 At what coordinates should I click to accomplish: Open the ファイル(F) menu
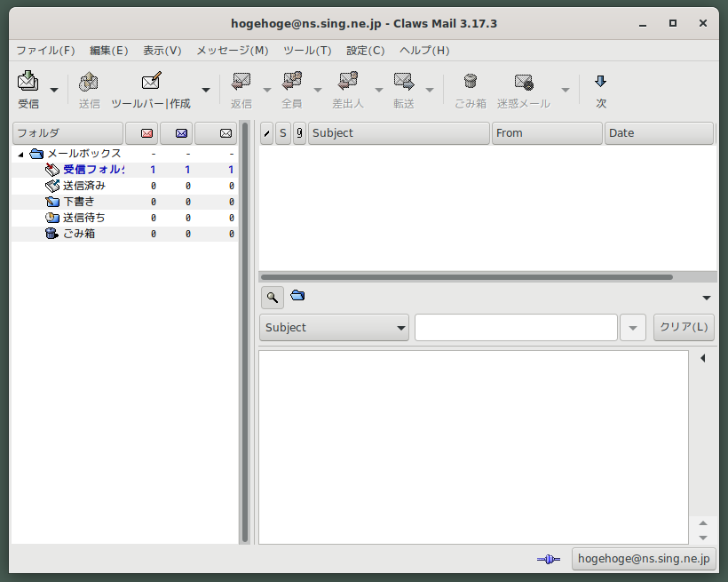coord(45,51)
